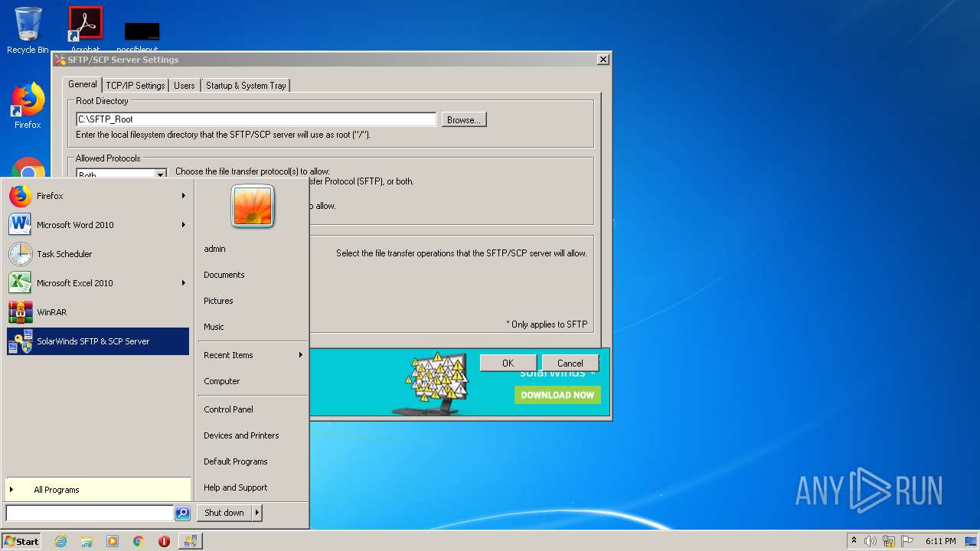
Task: Expand Firefox jump list arrow
Action: 183,196
